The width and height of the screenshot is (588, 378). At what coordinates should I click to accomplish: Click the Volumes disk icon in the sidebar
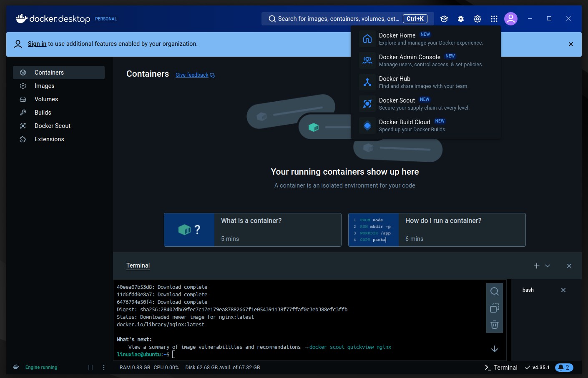[x=23, y=99]
